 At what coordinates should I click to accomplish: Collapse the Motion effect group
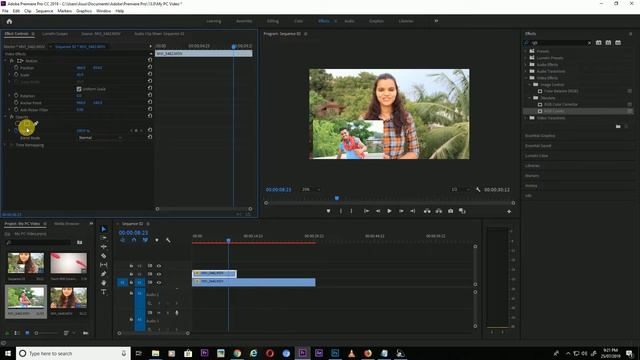coord(5,60)
